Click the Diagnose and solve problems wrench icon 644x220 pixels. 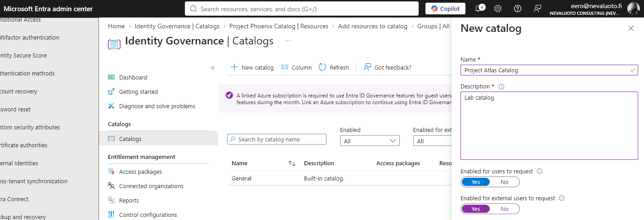[x=112, y=106]
